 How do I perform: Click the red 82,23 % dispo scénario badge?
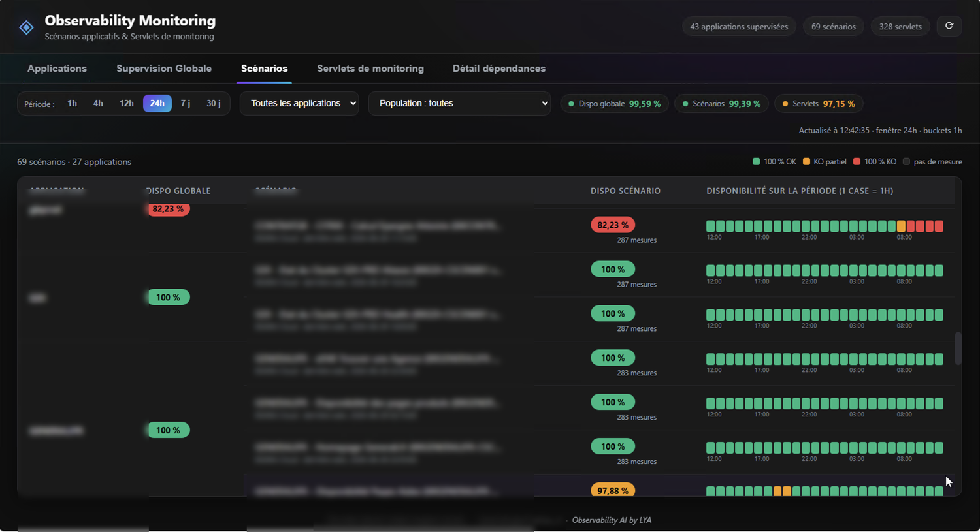613,225
